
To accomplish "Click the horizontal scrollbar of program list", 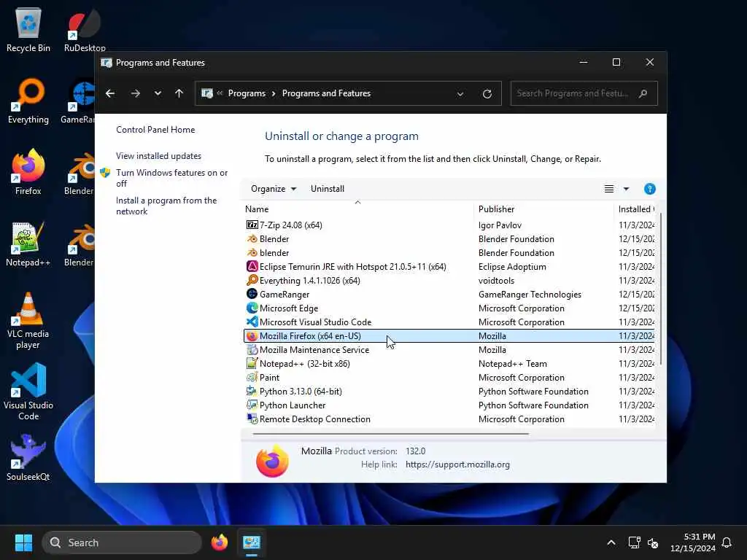I will pos(391,434).
